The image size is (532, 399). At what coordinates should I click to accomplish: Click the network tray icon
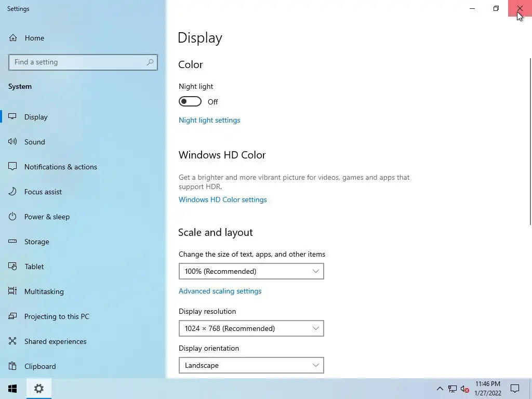453,389
